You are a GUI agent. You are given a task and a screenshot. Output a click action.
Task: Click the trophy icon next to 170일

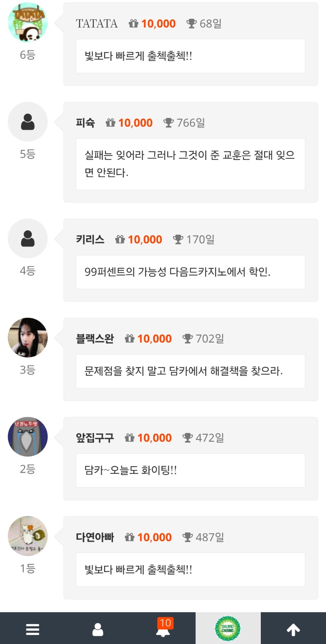tap(178, 240)
